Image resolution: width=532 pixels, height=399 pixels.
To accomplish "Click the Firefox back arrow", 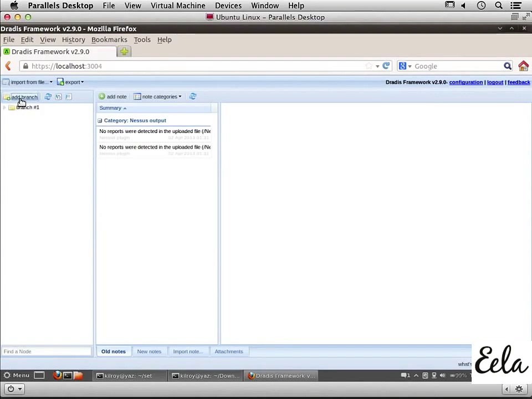I will 8,66.
